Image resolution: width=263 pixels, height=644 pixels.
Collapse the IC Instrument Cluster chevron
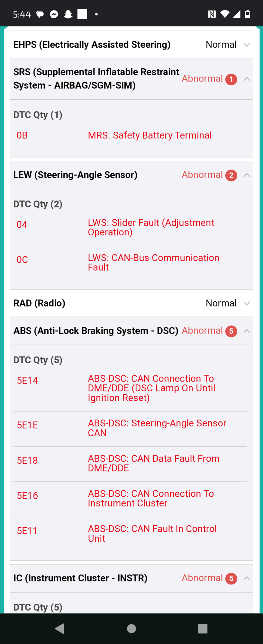tap(247, 578)
